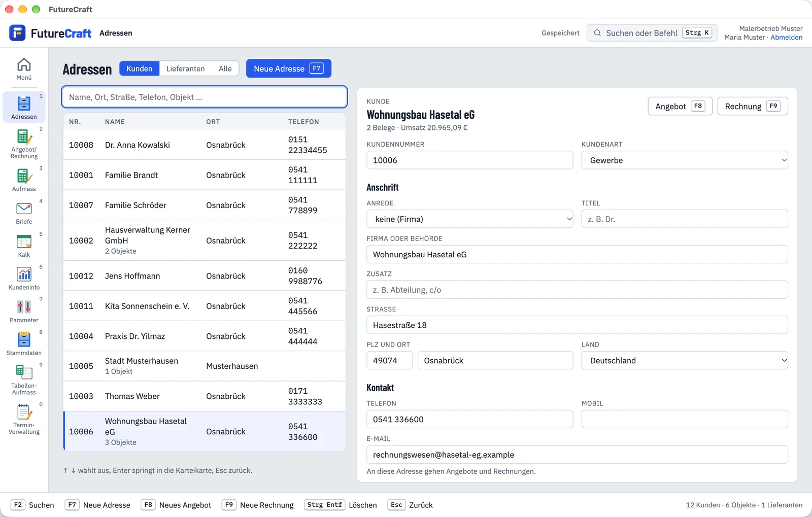Click Suchen F2 in the bottom bar

(32, 505)
